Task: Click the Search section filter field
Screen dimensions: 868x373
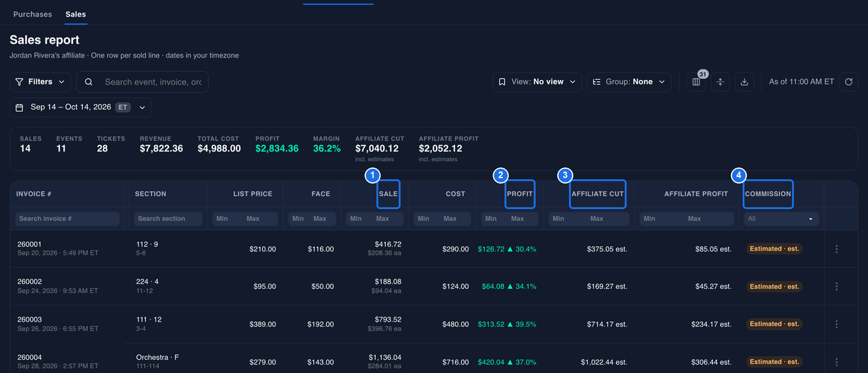Action: (168, 219)
